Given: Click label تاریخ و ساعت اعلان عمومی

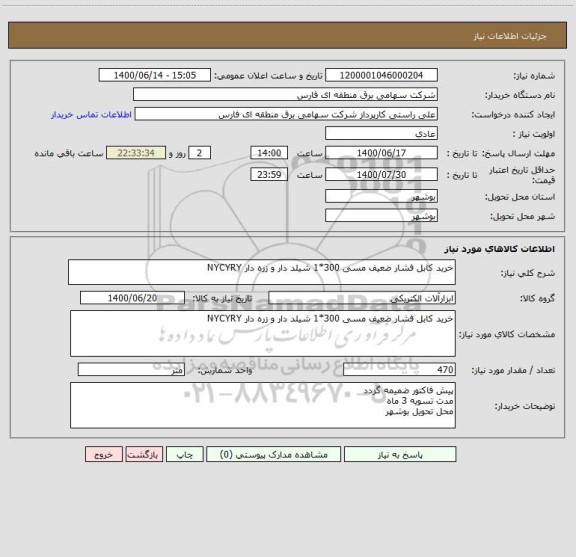Looking at the screenshot, I should 268,76.
